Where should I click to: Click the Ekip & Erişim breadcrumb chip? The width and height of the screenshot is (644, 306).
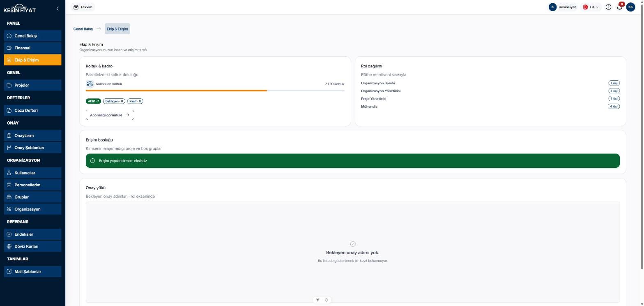tap(117, 29)
